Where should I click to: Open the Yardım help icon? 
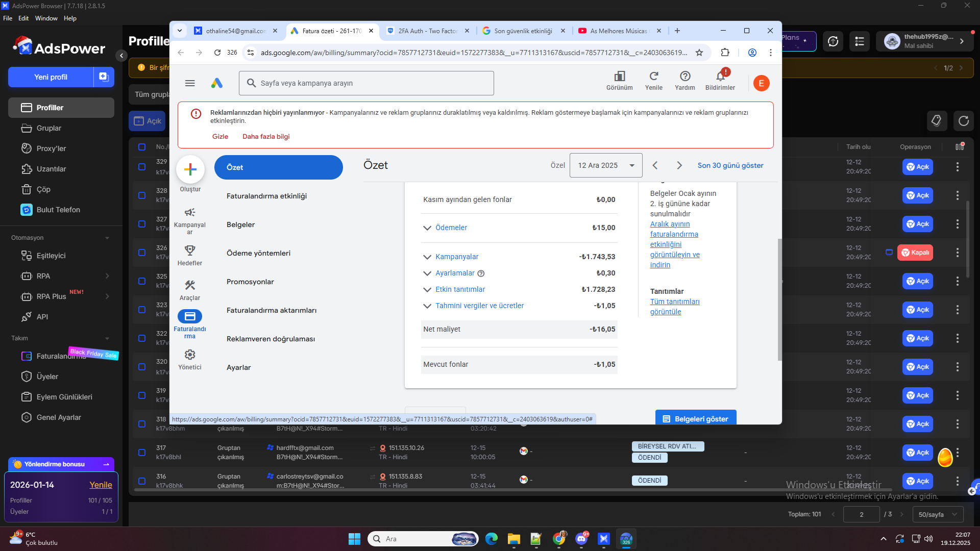click(685, 77)
